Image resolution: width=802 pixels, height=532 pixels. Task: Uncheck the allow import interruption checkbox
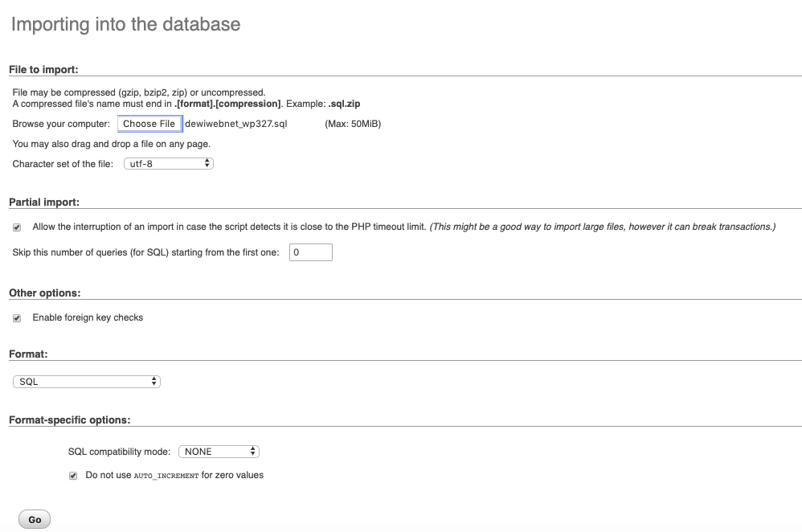pos(17,227)
